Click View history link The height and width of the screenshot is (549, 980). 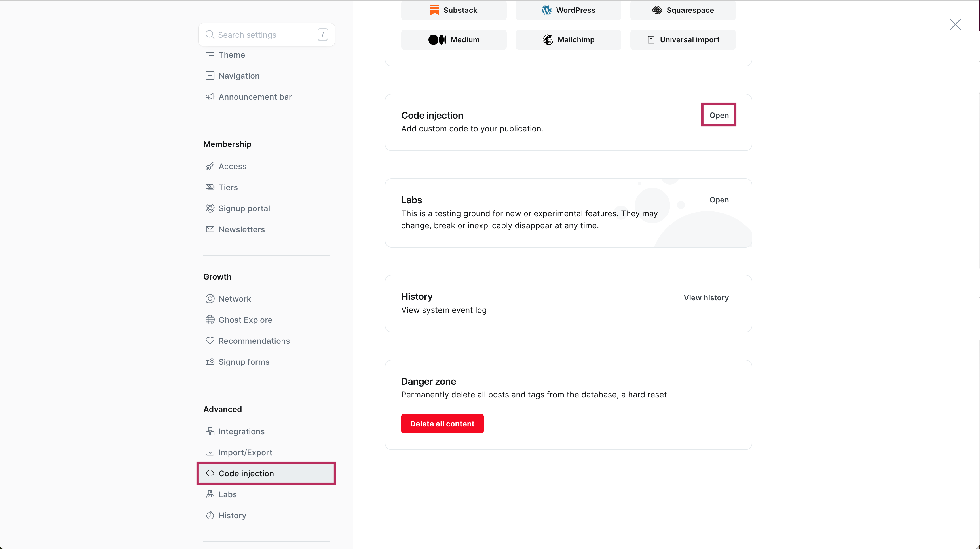tap(706, 298)
